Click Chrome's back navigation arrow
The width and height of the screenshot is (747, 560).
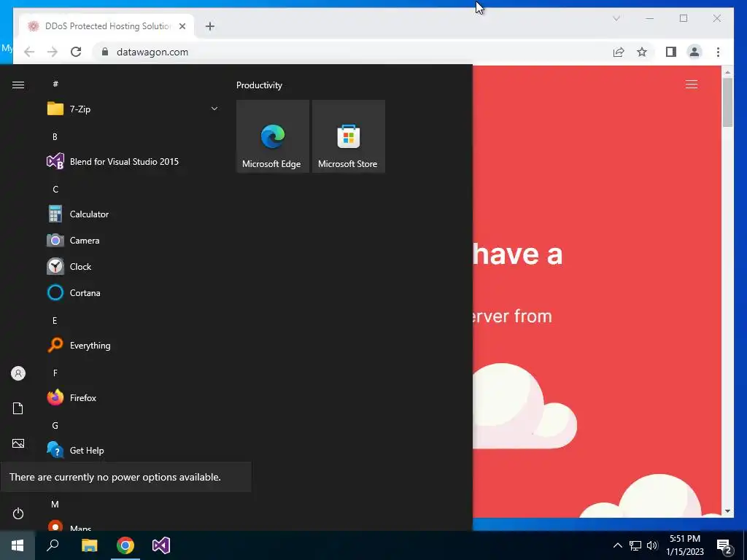29,52
